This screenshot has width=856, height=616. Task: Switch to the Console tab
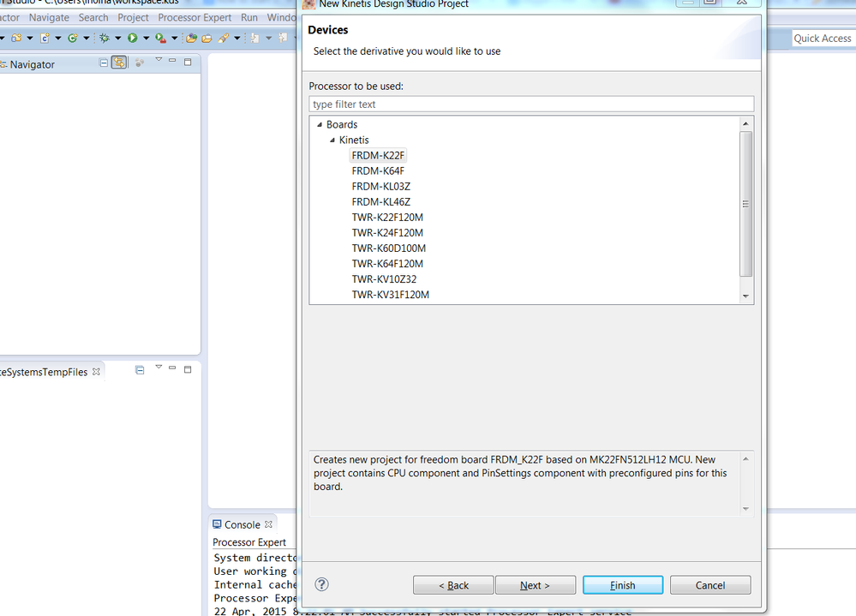tap(242, 524)
